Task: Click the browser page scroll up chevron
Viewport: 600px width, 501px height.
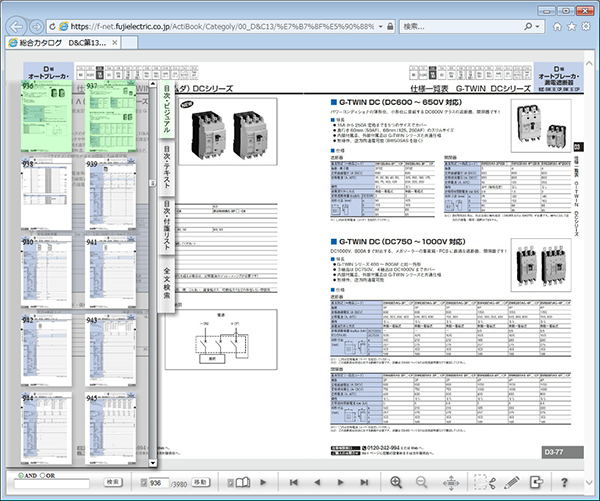Action: (x=590, y=63)
